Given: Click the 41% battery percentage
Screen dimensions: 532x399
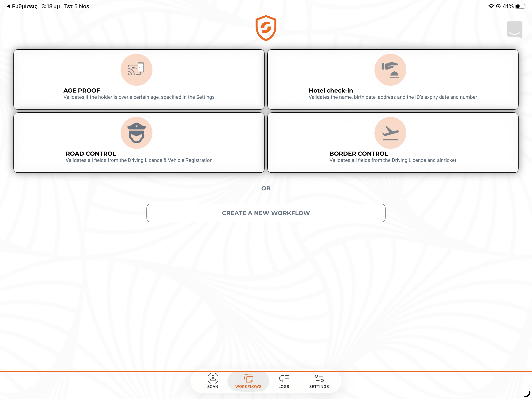Looking at the screenshot, I should tap(508, 6).
